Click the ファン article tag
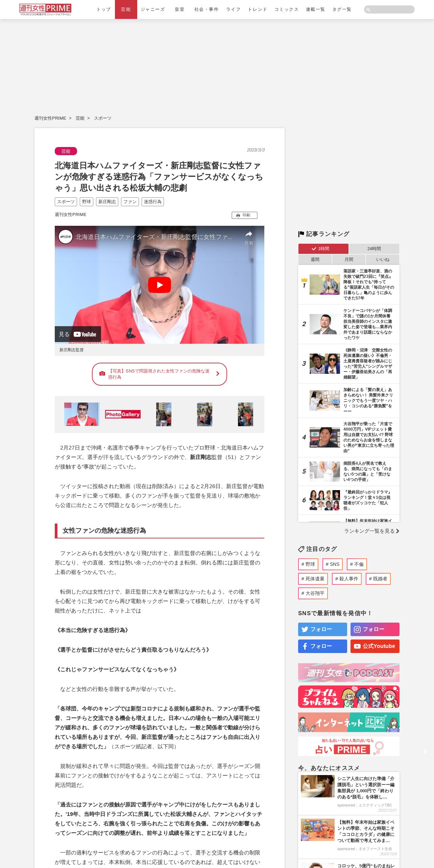Viewport: 434px width, 868px height. (x=130, y=202)
